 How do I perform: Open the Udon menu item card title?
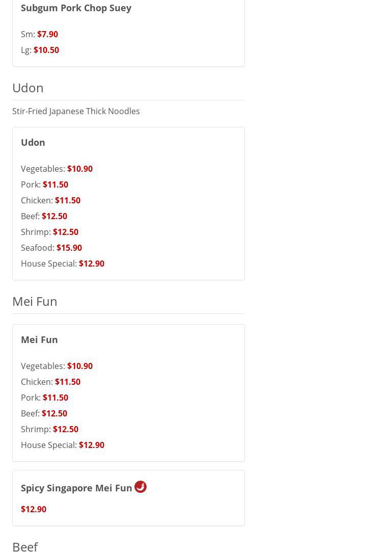[x=33, y=142]
